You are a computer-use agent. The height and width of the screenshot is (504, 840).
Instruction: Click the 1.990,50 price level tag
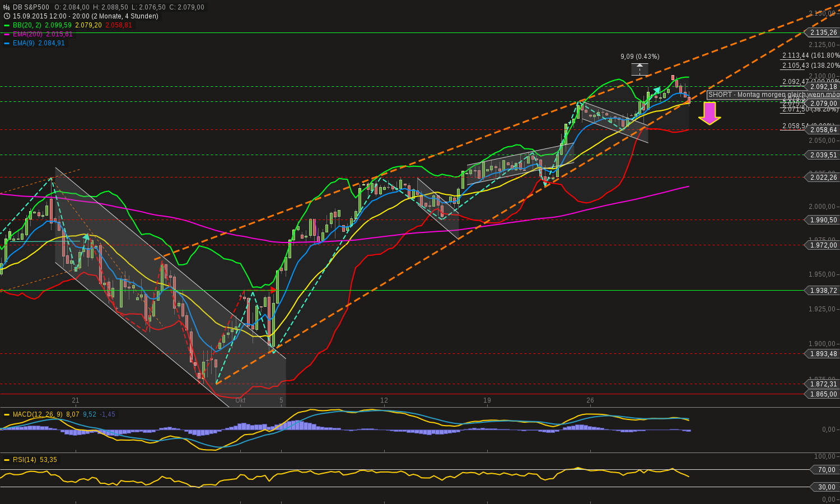click(823, 220)
